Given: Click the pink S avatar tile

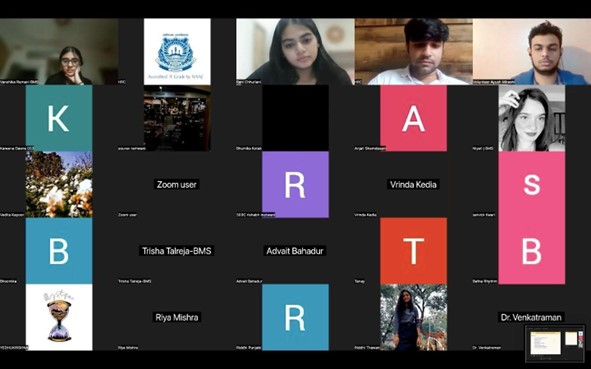Looking at the screenshot, I should click(x=532, y=184).
